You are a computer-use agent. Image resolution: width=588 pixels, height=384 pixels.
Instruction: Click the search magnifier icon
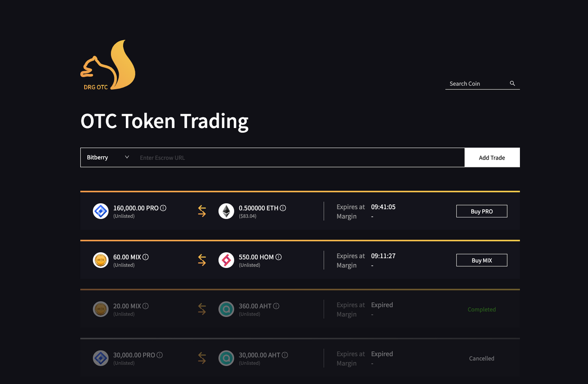click(512, 83)
